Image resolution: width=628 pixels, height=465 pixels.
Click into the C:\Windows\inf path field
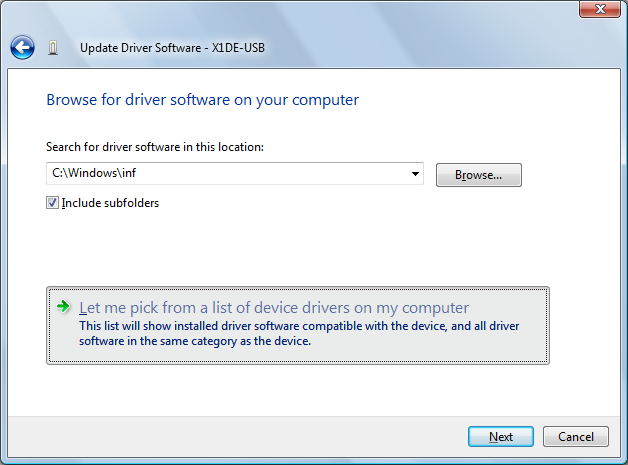click(228, 173)
